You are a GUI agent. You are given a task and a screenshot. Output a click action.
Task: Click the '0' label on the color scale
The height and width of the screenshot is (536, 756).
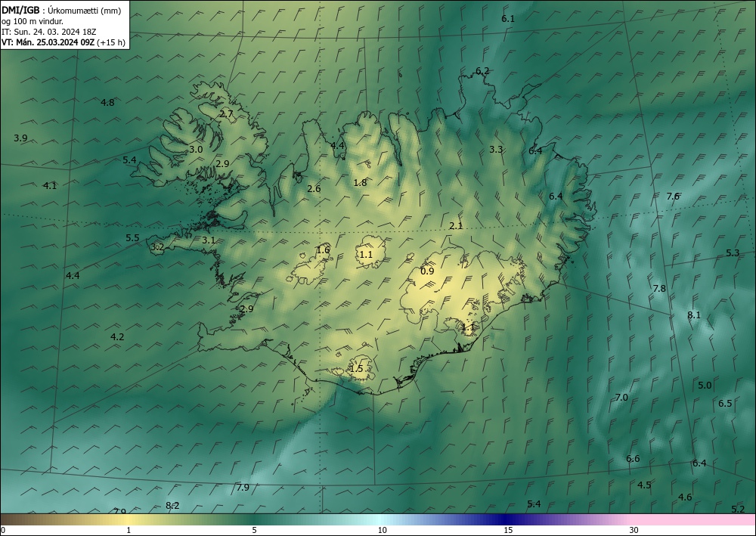click(x=3, y=530)
